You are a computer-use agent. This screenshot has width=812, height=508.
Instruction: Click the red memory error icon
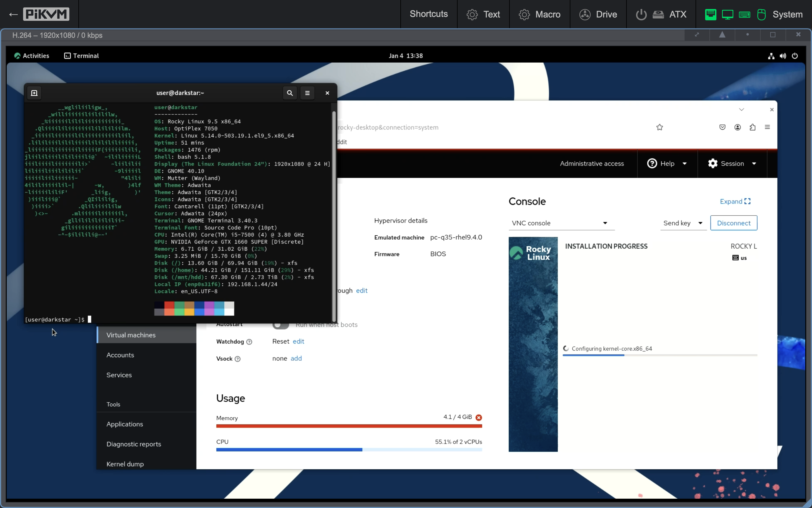(x=479, y=418)
